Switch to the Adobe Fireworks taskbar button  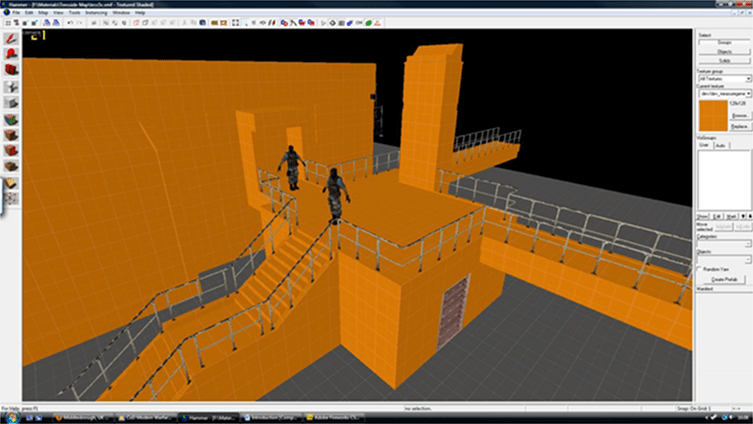[x=332, y=418]
